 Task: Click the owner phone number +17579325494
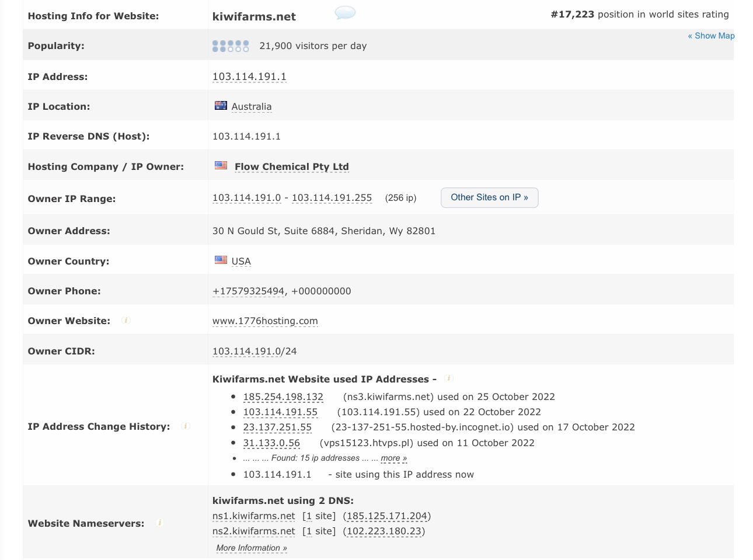pyautogui.click(x=248, y=291)
